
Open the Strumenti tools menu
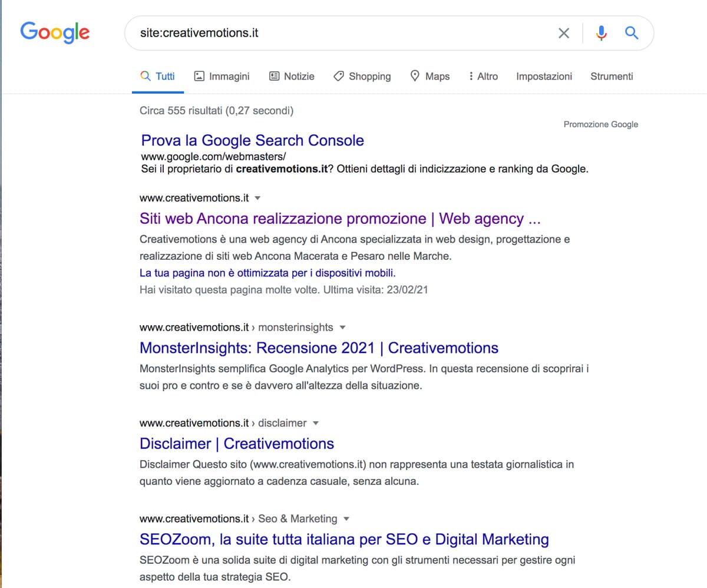[612, 76]
